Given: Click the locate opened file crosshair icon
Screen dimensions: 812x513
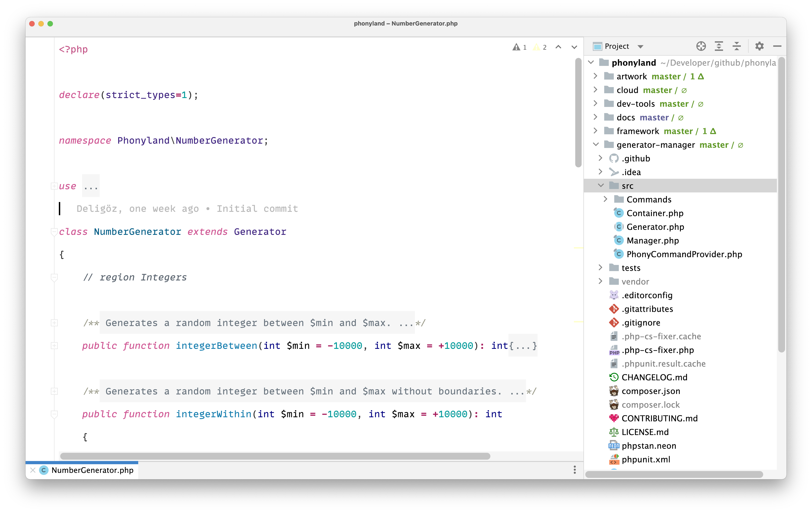Looking at the screenshot, I should (x=701, y=46).
